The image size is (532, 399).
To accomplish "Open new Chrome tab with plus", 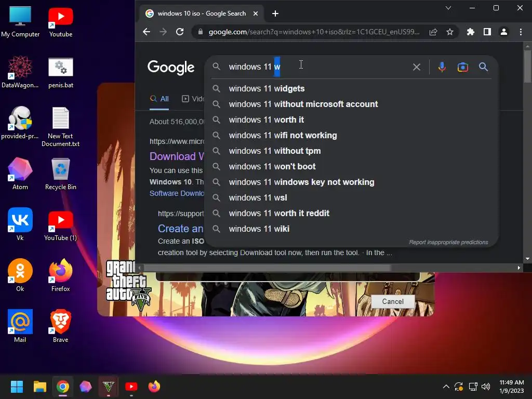I will (x=275, y=14).
